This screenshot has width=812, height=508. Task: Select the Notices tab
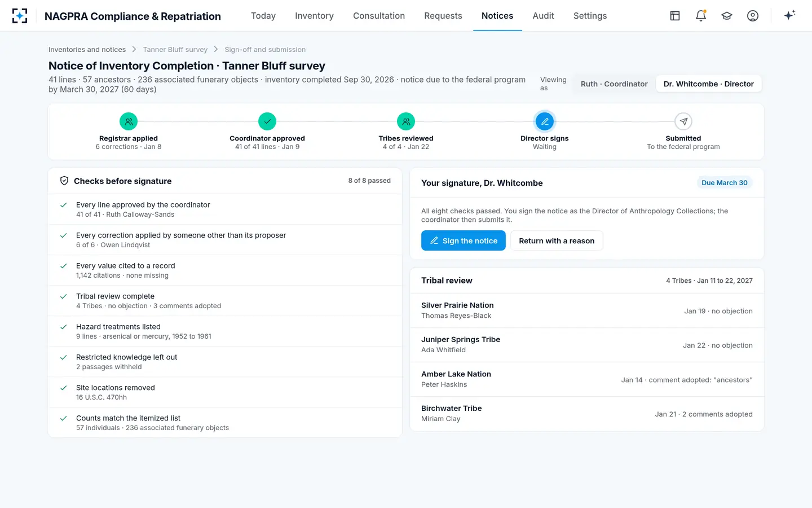coord(497,16)
